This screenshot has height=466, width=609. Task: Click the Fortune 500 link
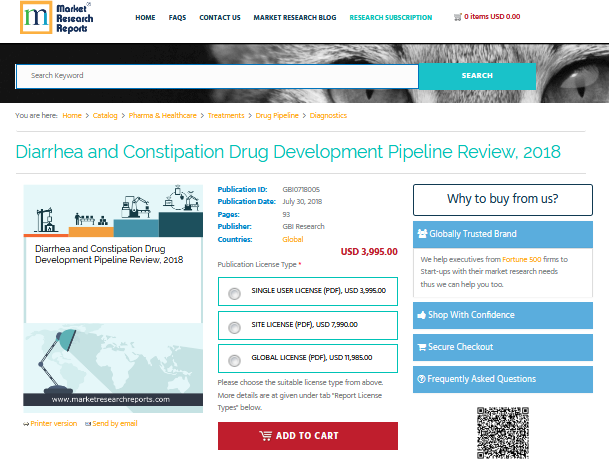pos(522,259)
